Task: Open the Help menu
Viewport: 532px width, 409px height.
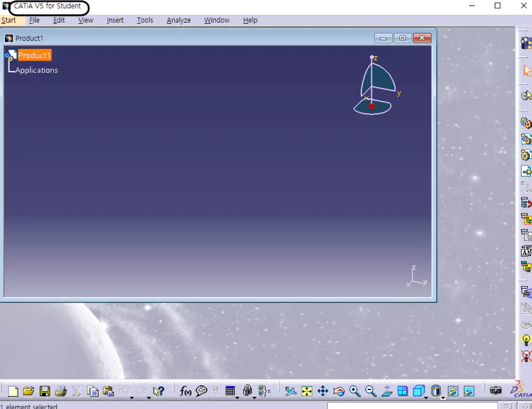Action: [x=250, y=20]
